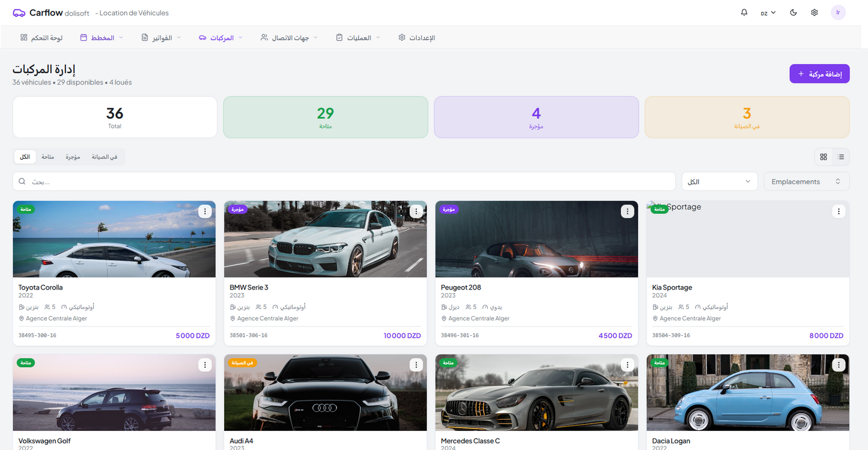Image resolution: width=868 pixels, height=450 pixels.
Task: Open the settings gear in header
Action: (x=815, y=13)
